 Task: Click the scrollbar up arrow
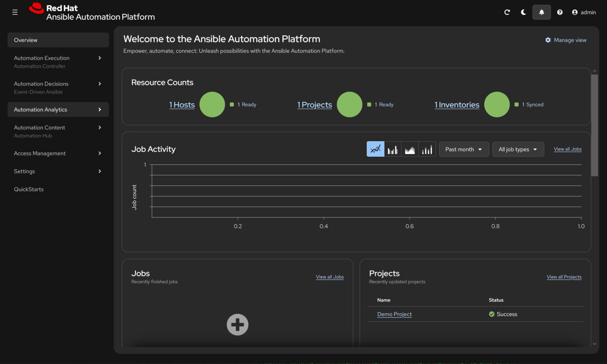[x=594, y=71]
